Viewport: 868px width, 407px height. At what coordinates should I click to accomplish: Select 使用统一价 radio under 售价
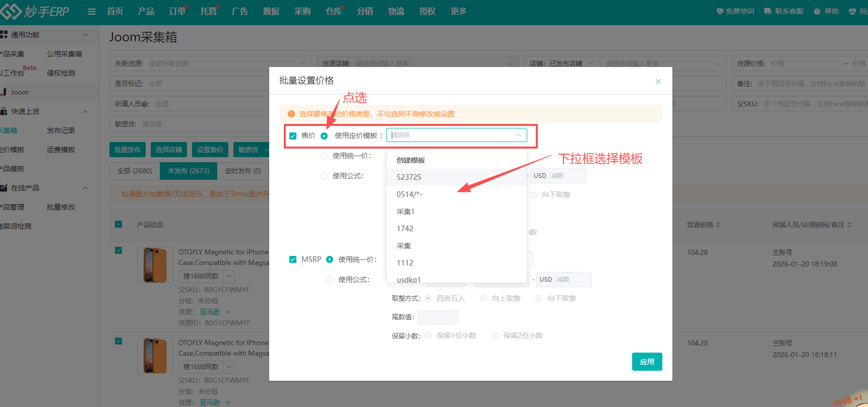pyautogui.click(x=324, y=156)
